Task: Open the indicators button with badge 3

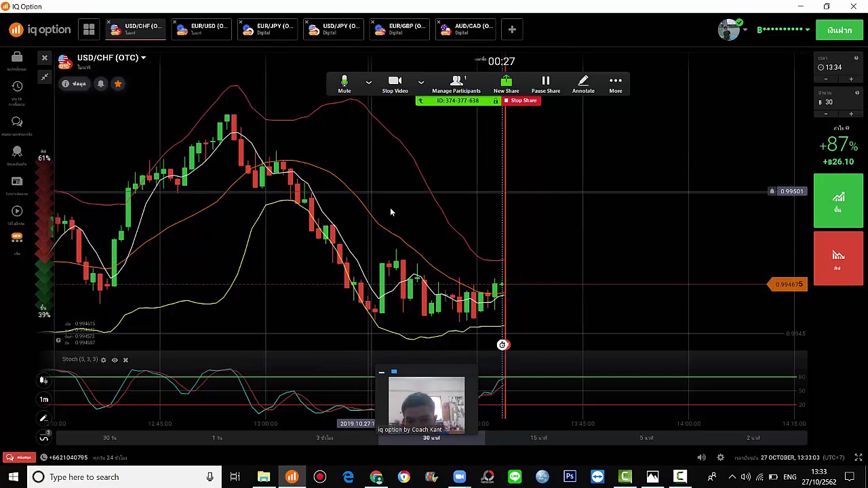Action: 44,437
